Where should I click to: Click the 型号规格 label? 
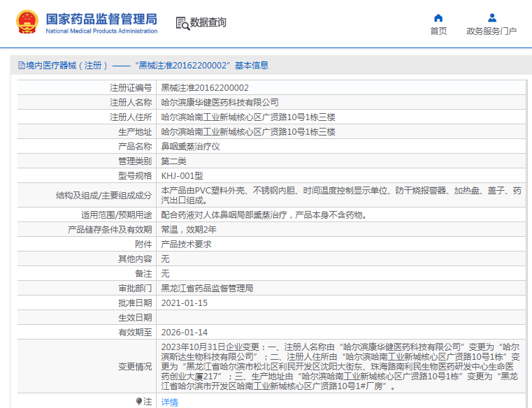pyautogui.click(x=135, y=175)
